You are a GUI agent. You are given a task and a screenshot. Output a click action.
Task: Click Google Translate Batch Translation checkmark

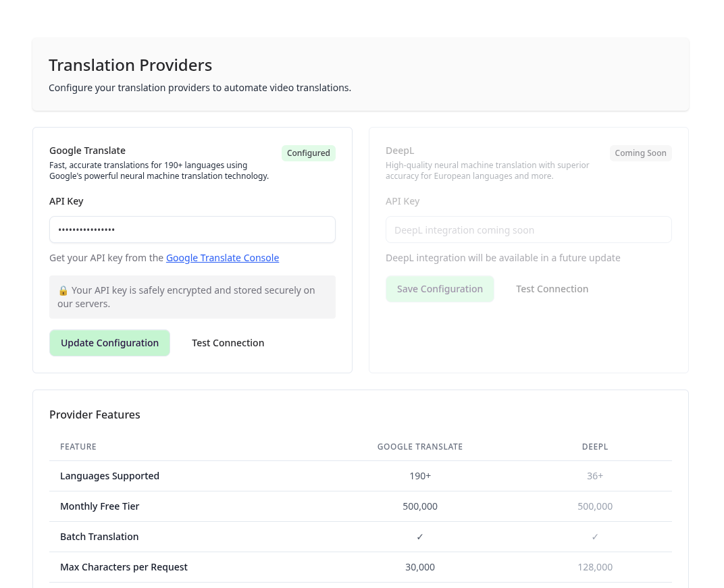pyautogui.click(x=420, y=537)
